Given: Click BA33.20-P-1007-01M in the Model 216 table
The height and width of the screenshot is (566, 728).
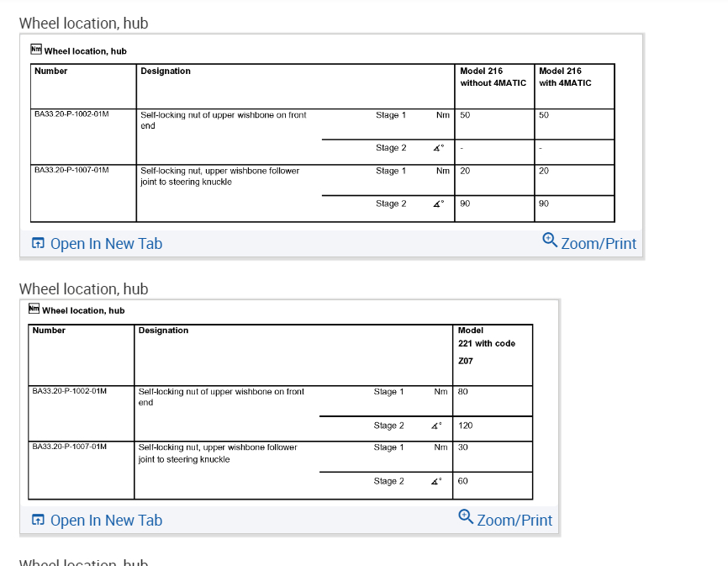Looking at the screenshot, I should (x=71, y=171).
